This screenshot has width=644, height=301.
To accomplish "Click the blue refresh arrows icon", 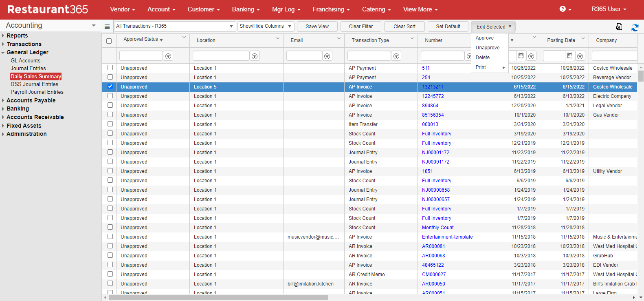I will tap(635, 27).
